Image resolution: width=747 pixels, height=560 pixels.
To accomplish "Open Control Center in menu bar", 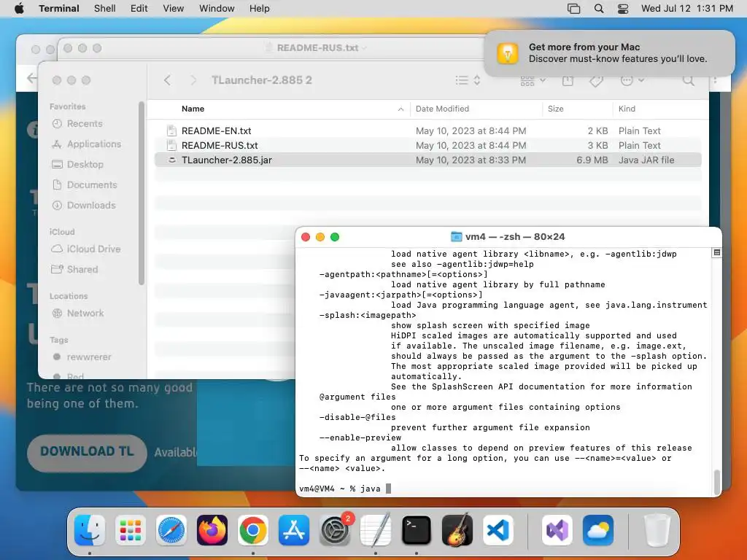I will [x=623, y=9].
